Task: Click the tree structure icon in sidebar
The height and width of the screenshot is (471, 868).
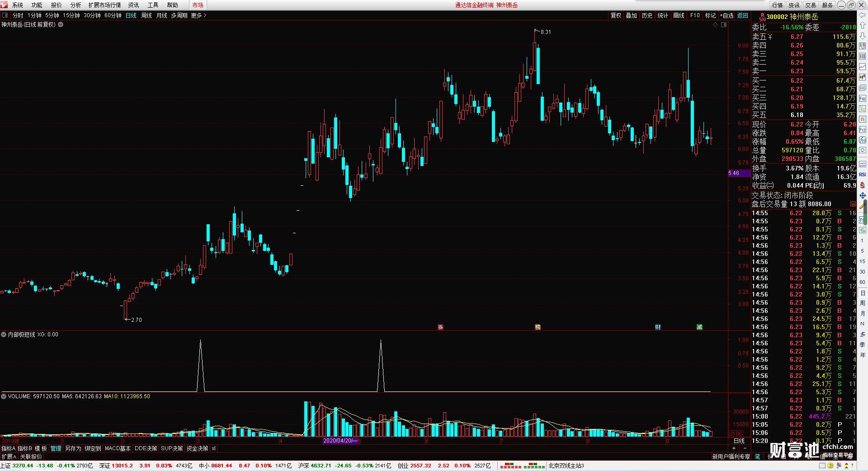Action: (x=863, y=108)
